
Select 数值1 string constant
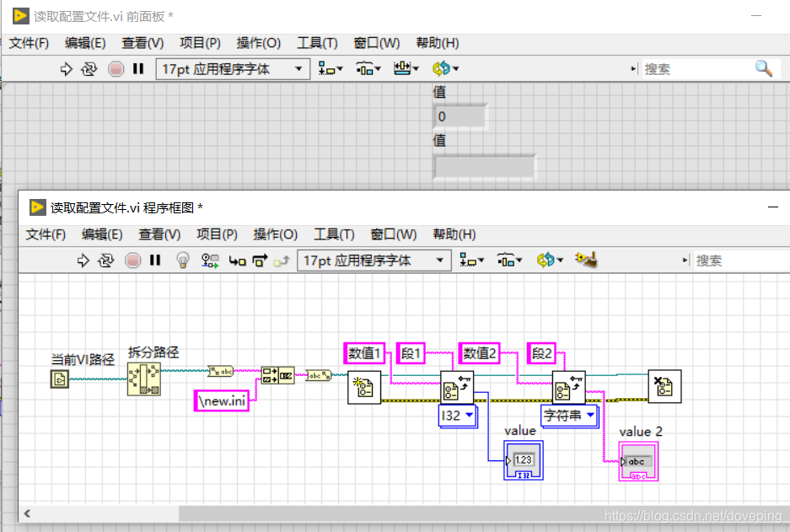[x=364, y=353]
